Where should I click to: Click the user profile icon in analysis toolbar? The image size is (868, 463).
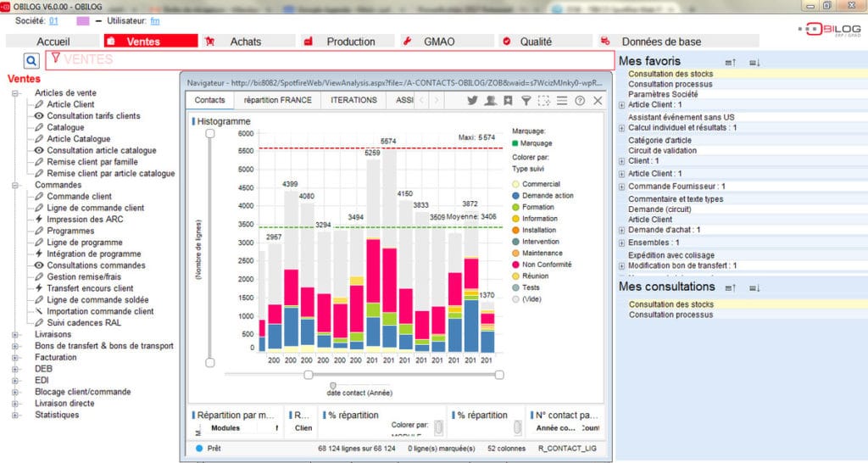(490, 100)
